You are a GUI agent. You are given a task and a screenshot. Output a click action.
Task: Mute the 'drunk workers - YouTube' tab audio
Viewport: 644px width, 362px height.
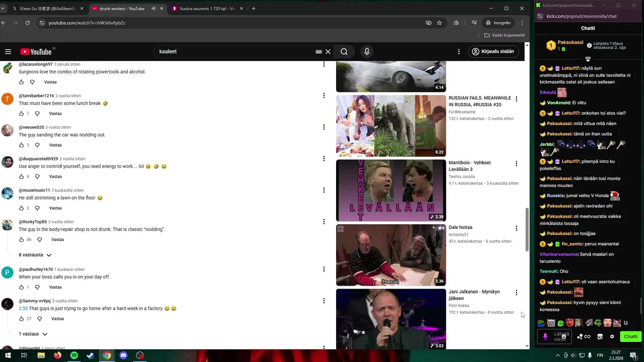[x=153, y=9]
